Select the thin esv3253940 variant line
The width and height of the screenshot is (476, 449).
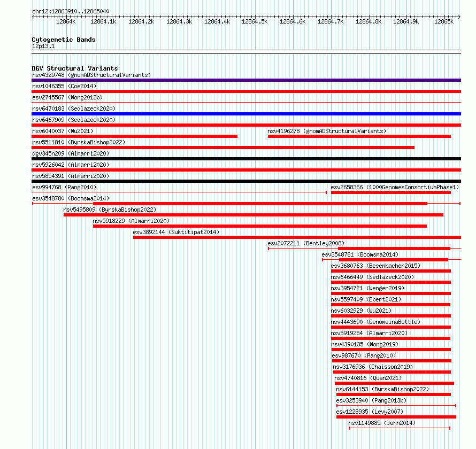click(x=396, y=406)
